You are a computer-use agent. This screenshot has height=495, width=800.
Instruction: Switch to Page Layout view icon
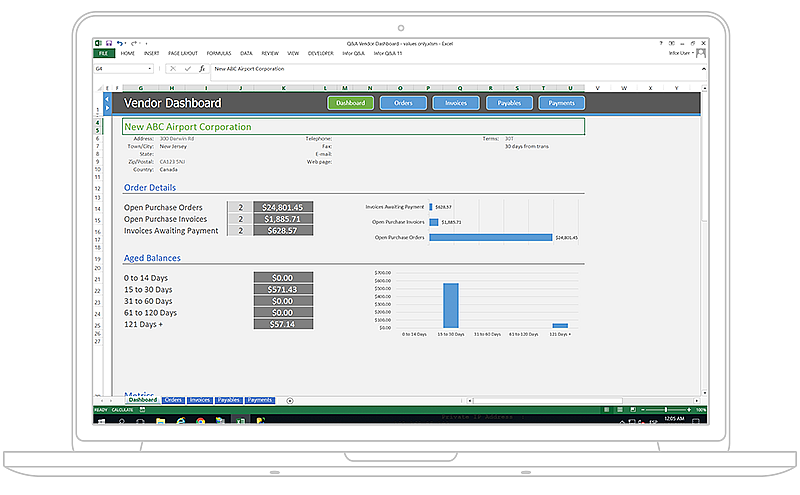(x=621, y=410)
